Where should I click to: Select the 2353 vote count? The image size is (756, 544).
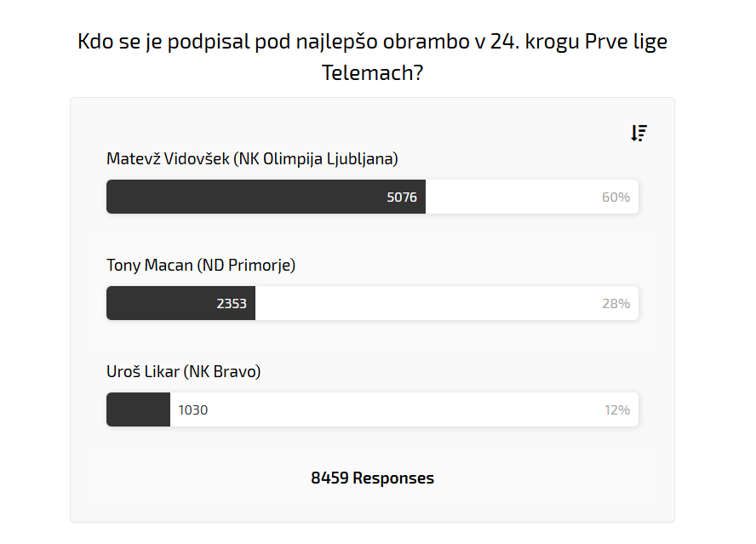[x=232, y=303]
